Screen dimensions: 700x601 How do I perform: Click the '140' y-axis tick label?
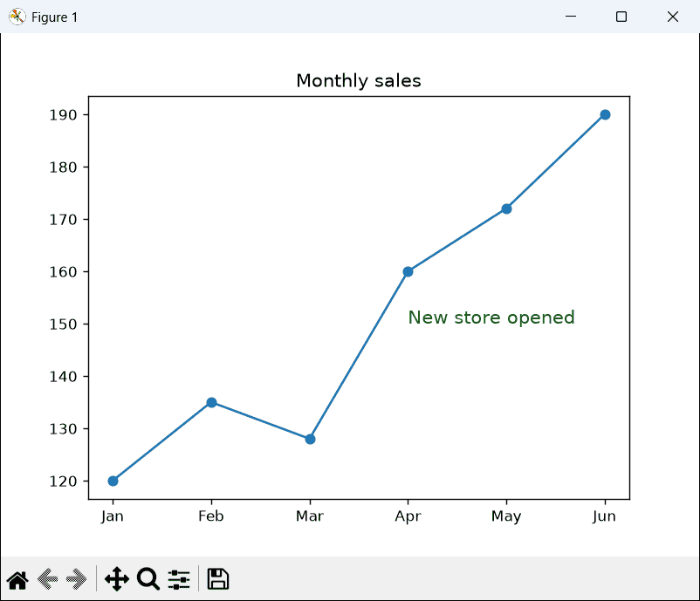[x=63, y=377]
